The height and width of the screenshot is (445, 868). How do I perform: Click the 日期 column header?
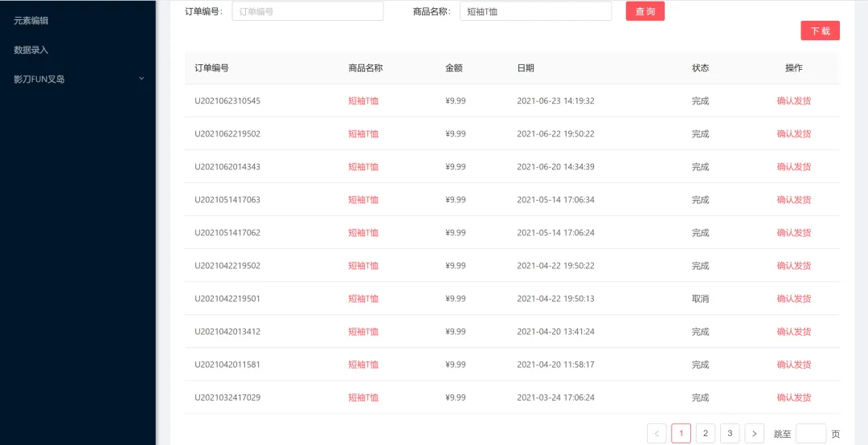pyautogui.click(x=526, y=68)
